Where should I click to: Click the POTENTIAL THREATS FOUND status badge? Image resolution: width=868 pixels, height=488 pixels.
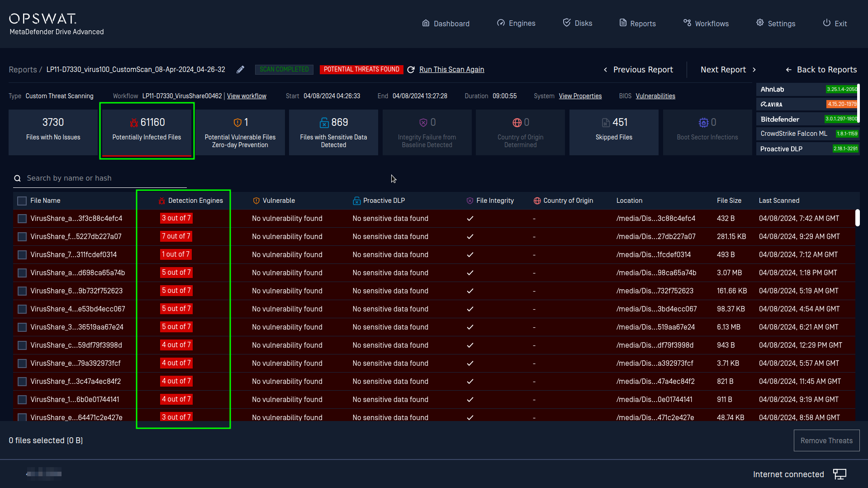pyautogui.click(x=361, y=69)
